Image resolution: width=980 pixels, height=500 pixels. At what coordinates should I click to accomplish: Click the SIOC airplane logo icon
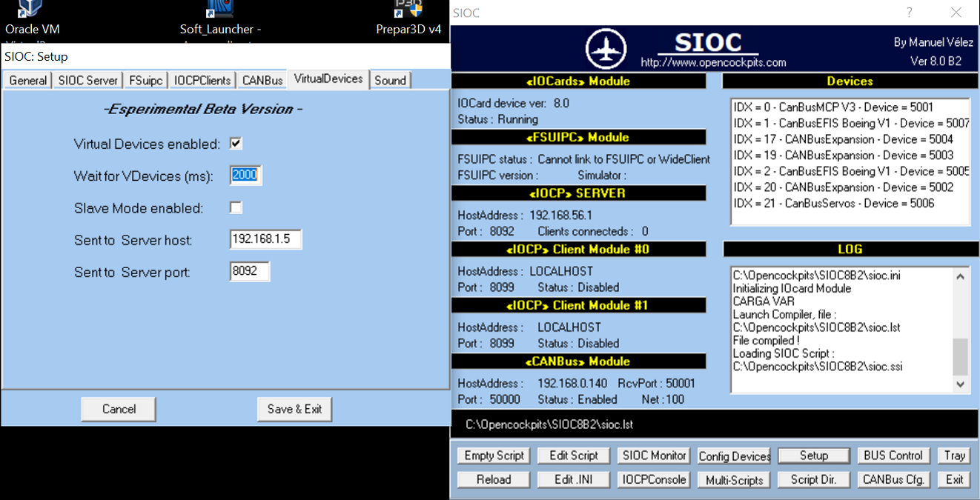pos(606,50)
